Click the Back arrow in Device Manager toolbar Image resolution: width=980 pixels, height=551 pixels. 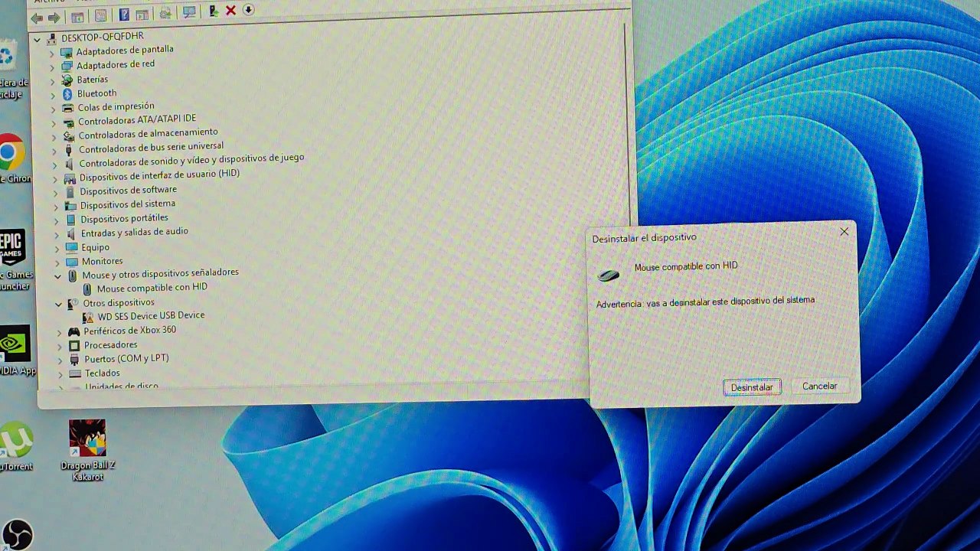coord(37,18)
